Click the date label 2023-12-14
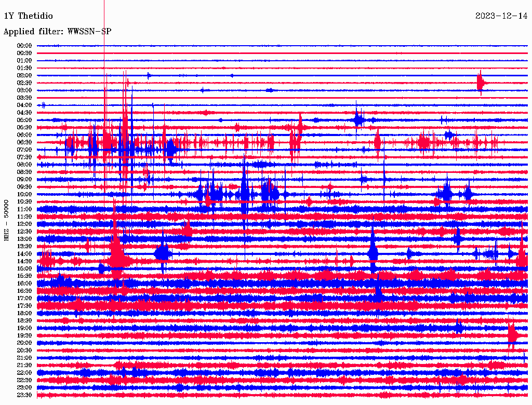 pyautogui.click(x=501, y=16)
